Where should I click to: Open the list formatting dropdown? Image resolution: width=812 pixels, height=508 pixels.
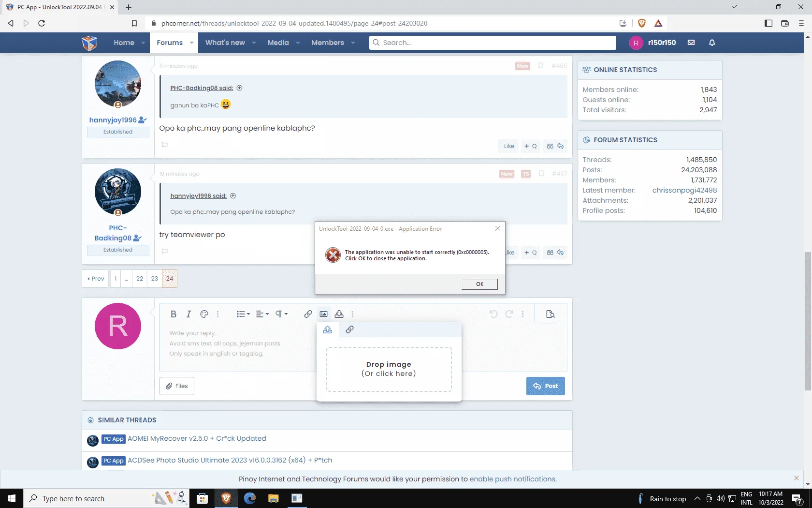[x=243, y=314]
